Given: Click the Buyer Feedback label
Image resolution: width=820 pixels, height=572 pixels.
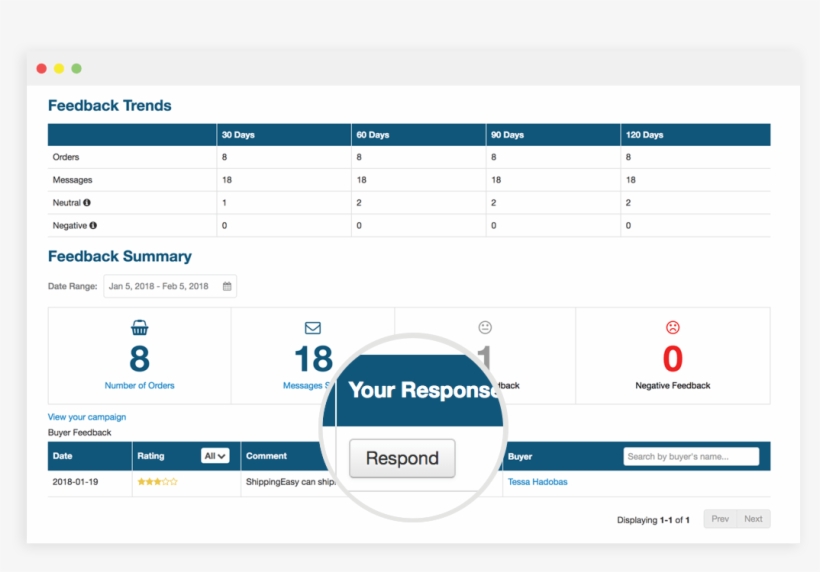Looking at the screenshot, I should coord(79,432).
